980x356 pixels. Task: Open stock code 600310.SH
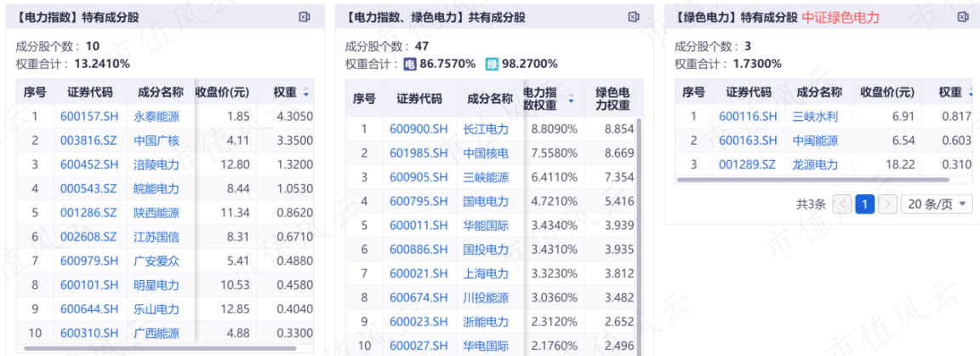point(89,334)
